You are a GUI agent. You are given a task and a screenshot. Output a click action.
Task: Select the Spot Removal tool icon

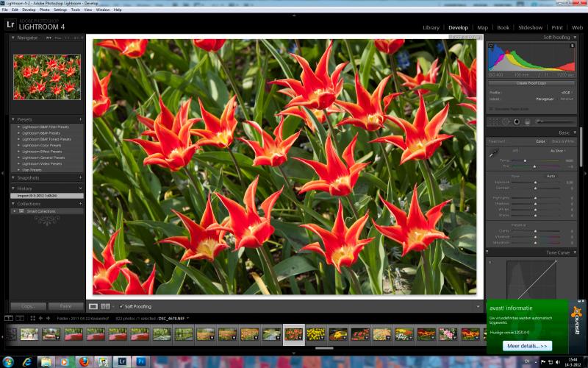click(506, 121)
